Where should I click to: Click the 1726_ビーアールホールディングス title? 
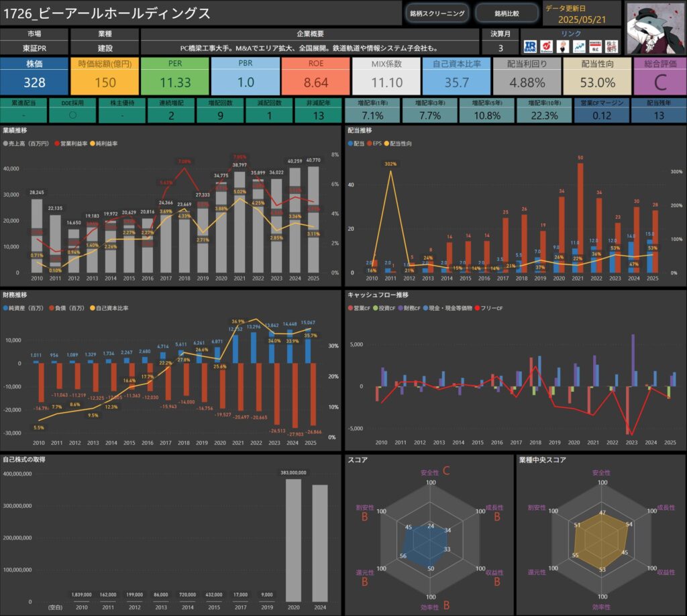[107, 13]
